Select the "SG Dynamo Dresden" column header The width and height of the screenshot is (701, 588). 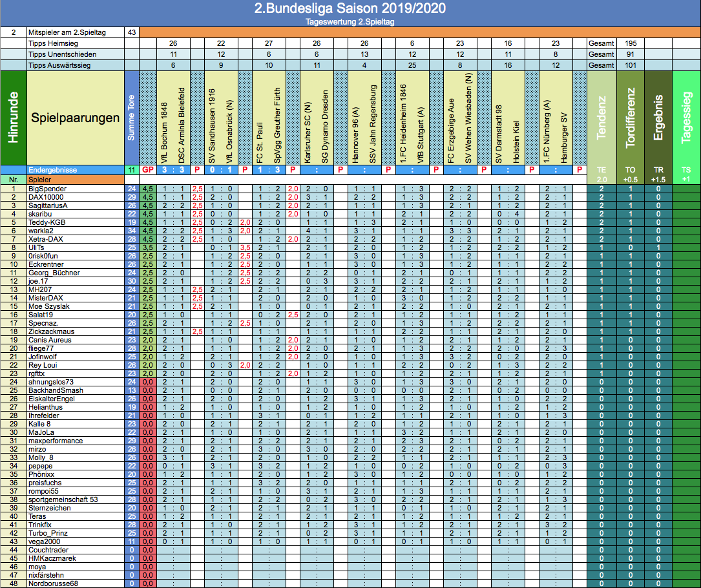pos(325,127)
